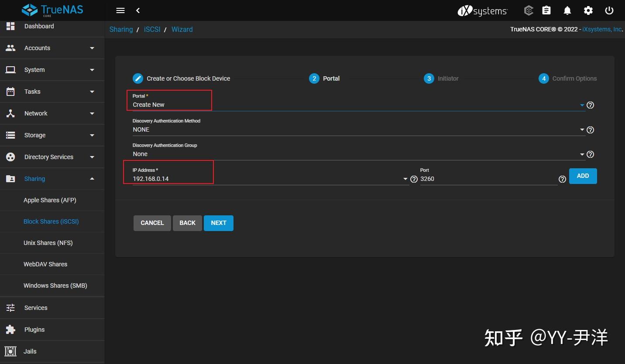Toggle the sidebar with the hamburger menu

tap(120, 10)
